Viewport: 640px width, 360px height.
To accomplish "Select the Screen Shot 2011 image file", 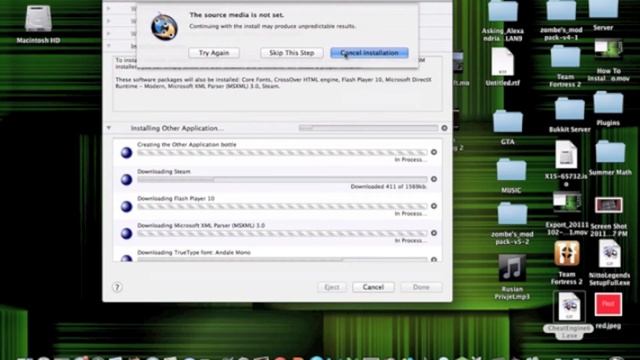I will [x=609, y=205].
